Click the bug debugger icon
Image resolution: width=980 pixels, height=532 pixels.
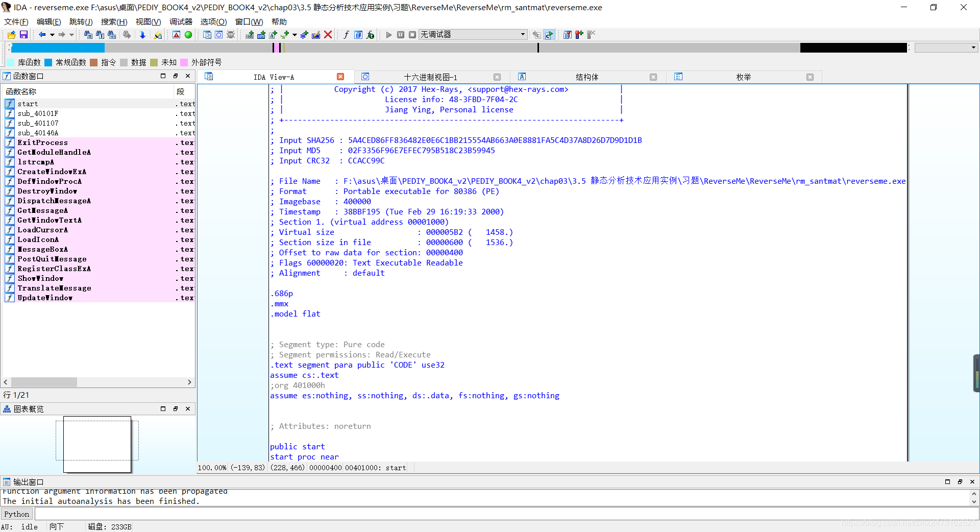pos(231,35)
